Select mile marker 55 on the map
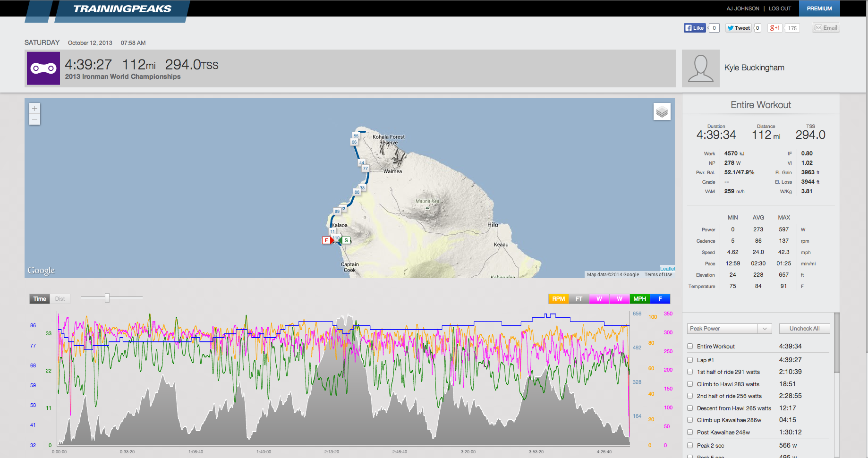Image resolution: width=868 pixels, height=458 pixels. [x=356, y=136]
